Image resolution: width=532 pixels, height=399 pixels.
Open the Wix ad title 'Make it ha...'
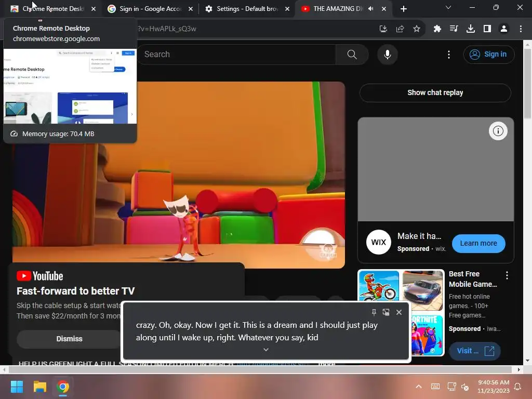(x=419, y=236)
